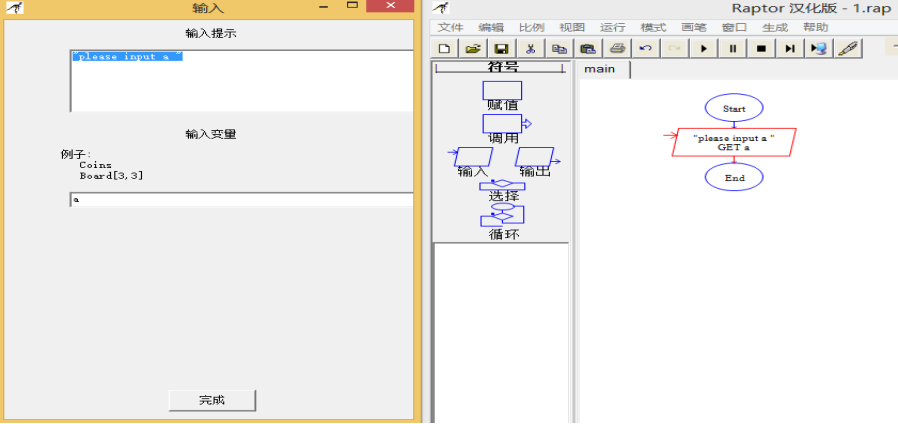Image resolution: width=898 pixels, height=424 pixels.
Task: Save the flowchart with floppy disk icon
Action: tap(502, 49)
